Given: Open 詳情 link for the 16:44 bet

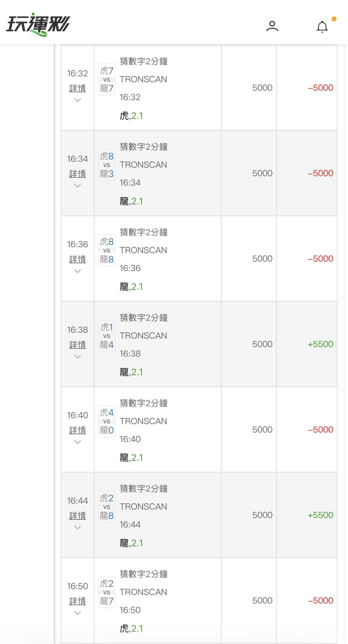Looking at the screenshot, I should (x=77, y=516).
